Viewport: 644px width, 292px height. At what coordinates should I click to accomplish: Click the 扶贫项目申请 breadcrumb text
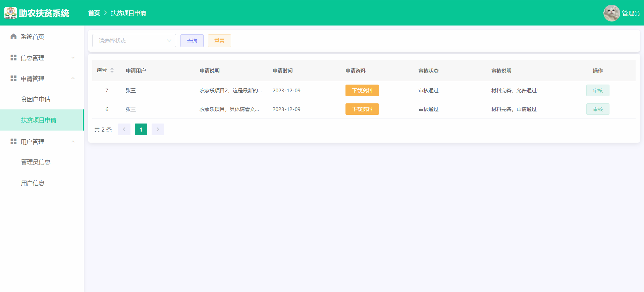click(x=128, y=13)
